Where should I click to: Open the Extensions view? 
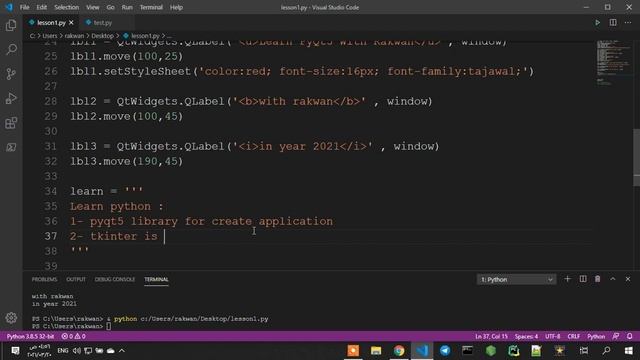(x=11, y=123)
